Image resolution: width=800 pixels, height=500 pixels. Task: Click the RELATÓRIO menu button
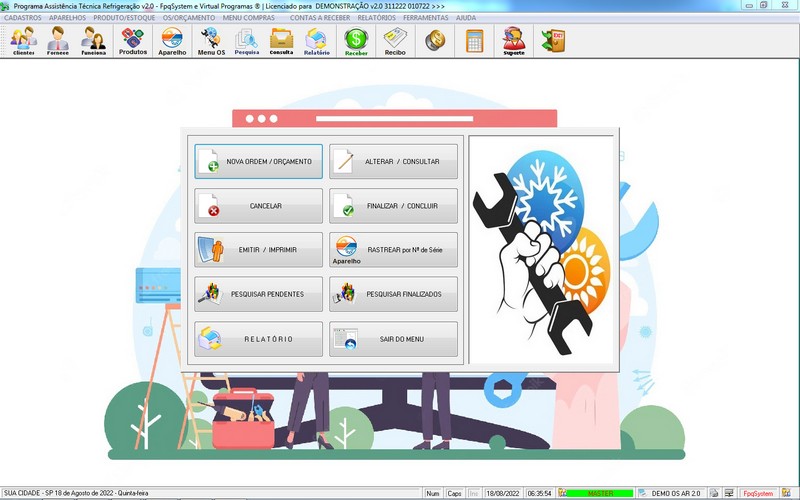click(258, 339)
